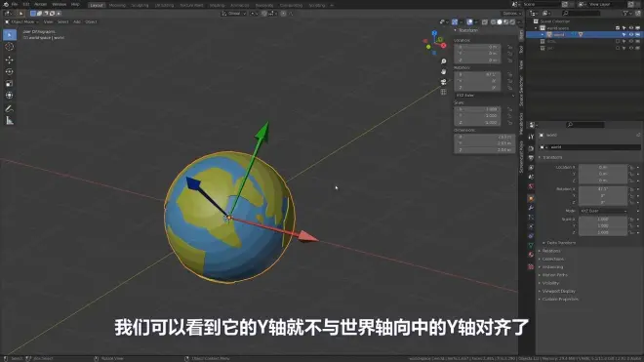Toggle X-ray display in the viewport header
Viewport: 644px width, 362px height.
[x=485, y=22]
